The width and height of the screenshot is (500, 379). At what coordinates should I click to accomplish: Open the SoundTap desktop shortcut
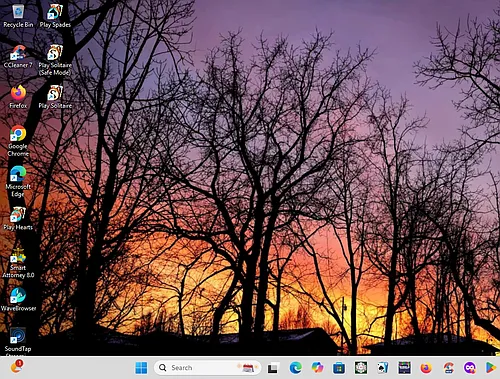18,341
